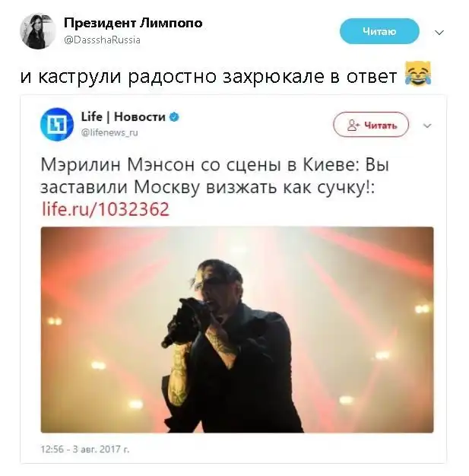Open the @DassshaRussia handle
Screen dimensions: 469x476
pyautogui.click(x=102, y=40)
